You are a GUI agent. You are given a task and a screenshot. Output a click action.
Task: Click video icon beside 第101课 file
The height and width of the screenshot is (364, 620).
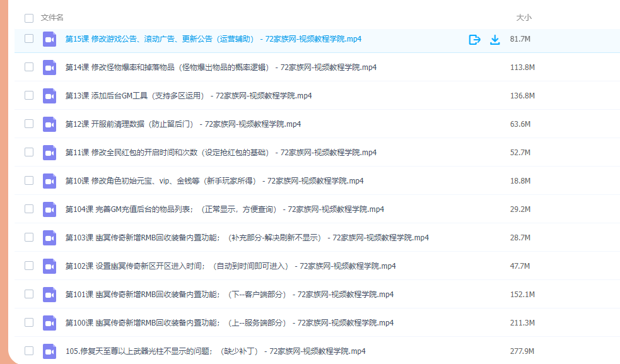click(x=50, y=295)
